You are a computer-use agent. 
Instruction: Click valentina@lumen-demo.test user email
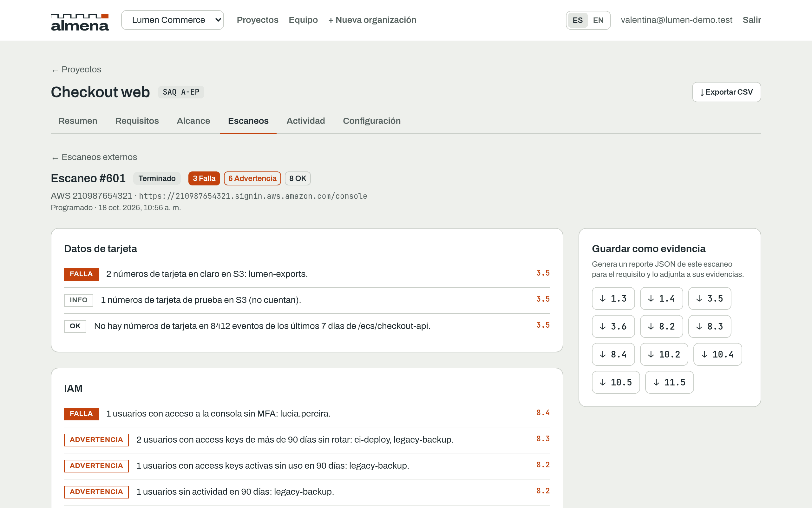pos(677,20)
